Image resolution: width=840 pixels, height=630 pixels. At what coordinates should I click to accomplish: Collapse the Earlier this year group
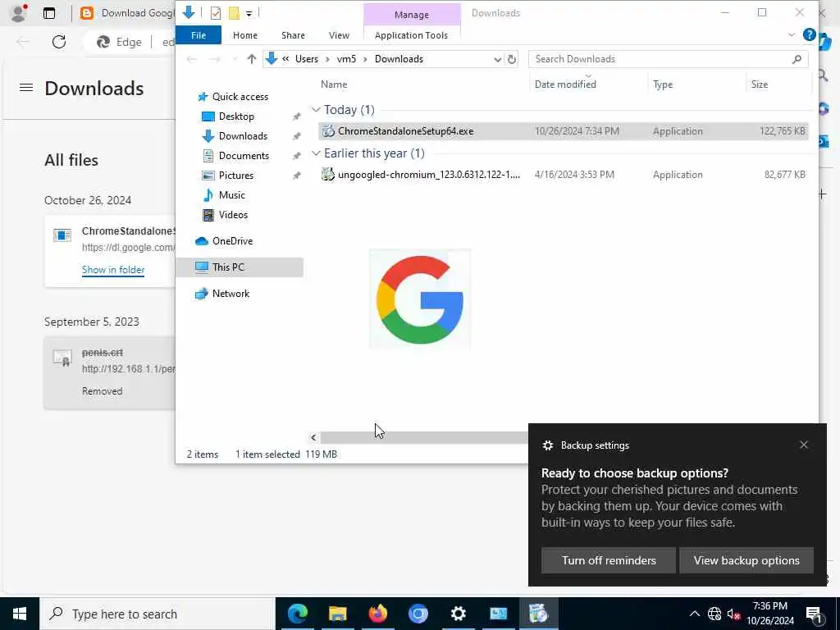tap(316, 153)
